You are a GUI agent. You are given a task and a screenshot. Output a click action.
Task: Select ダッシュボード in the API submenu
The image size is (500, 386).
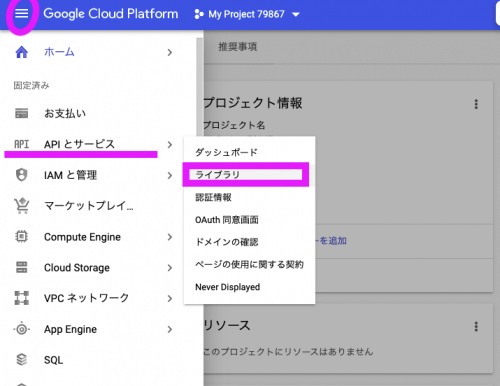[x=226, y=152]
